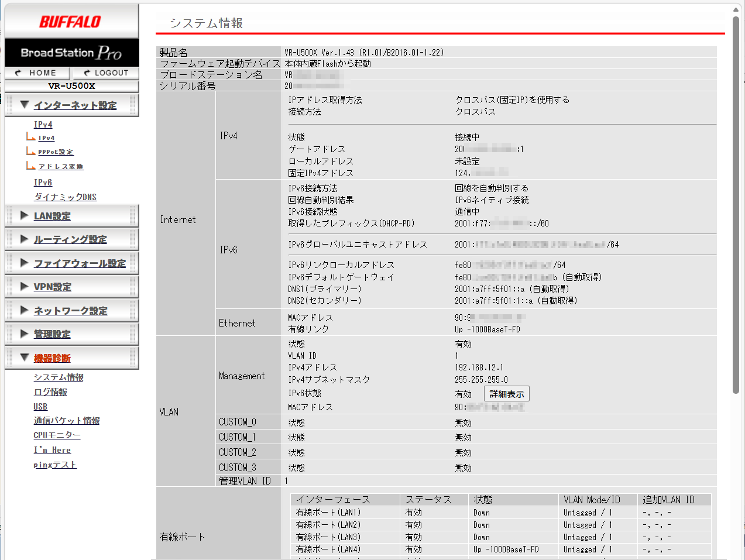The image size is (745, 560).
Task: Open the pingテスト page
Action: [x=55, y=465]
